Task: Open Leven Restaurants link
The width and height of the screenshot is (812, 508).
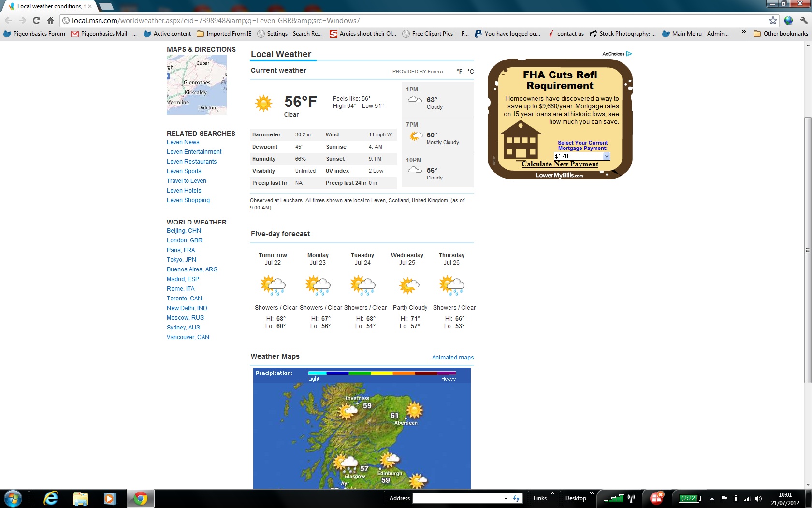Action: [x=191, y=162]
